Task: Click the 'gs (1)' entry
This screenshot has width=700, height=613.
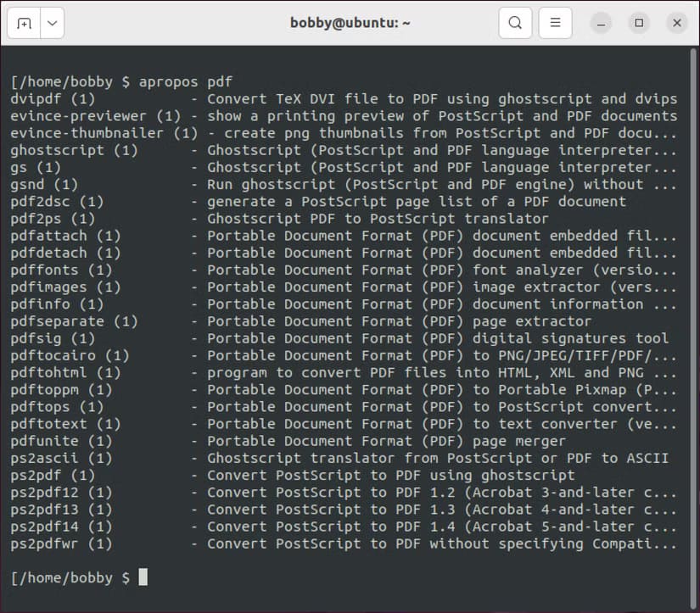Action: 36,167
